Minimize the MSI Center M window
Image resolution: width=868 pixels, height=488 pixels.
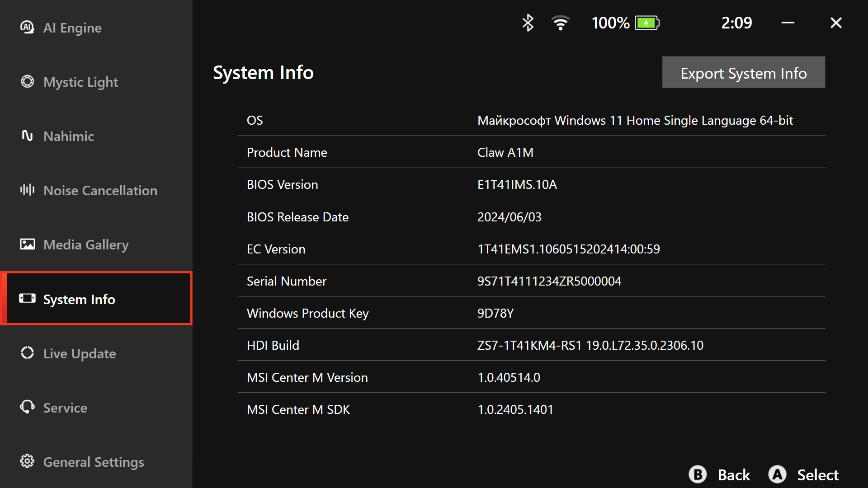pos(788,23)
